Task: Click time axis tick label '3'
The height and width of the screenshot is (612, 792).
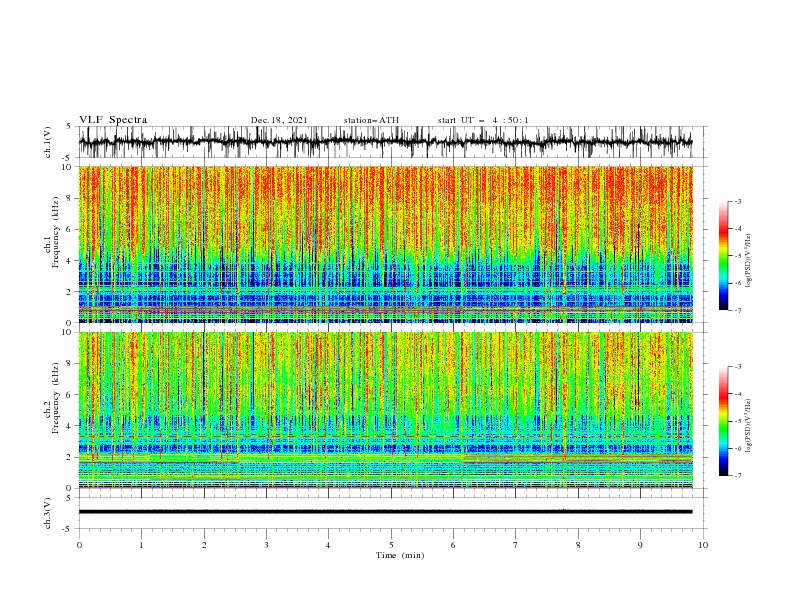Action: click(x=266, y=545)
